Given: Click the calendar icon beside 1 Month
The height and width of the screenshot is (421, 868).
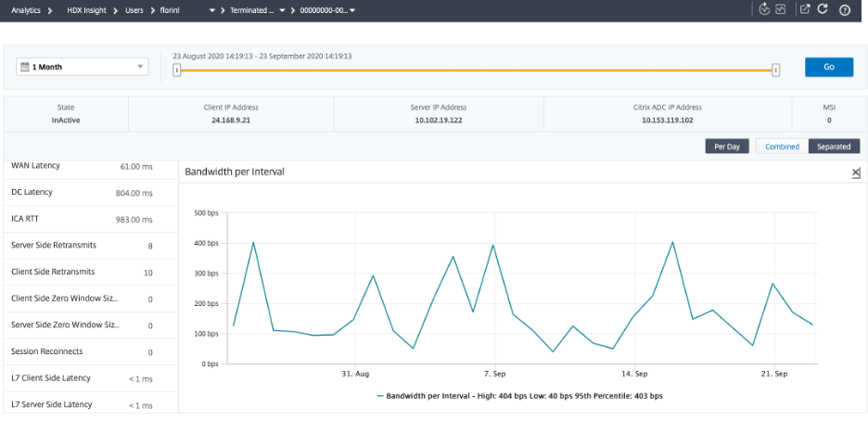Looking at the screenshot, I should [x=24, y=67].
